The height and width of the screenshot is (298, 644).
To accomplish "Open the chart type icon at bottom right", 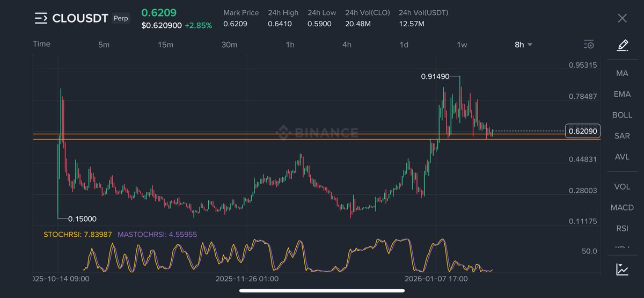I will pos(622,270).
